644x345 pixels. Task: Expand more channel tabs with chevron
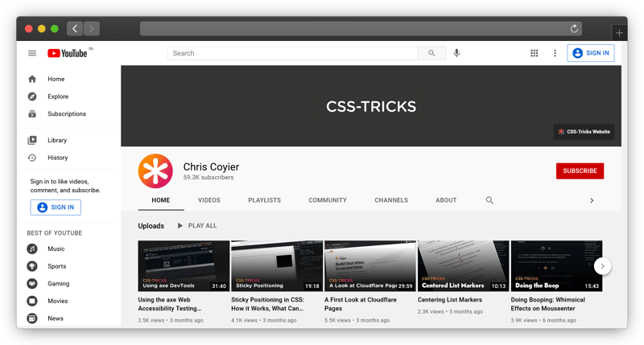tap(592, 200)
